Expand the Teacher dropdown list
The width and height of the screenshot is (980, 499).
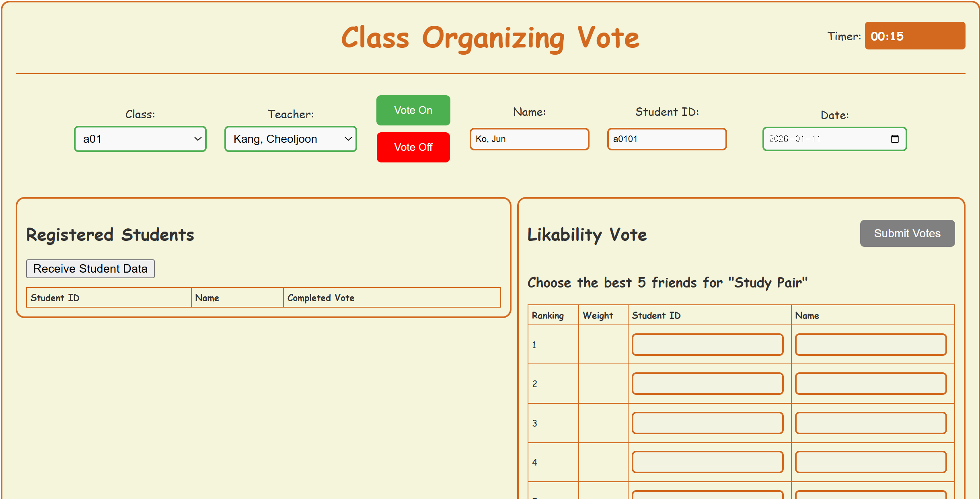coord(291,139)
